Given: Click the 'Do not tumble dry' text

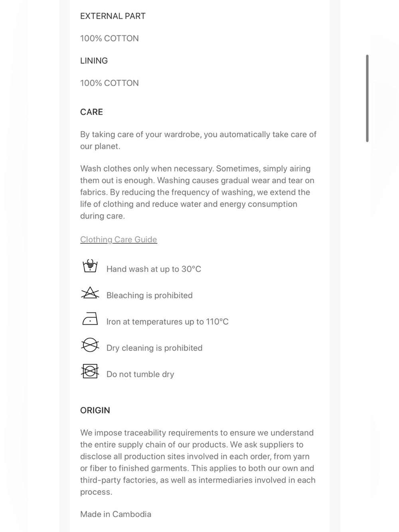Looking at the screenshot, I should pyautogui.click(x=140, y=374).
